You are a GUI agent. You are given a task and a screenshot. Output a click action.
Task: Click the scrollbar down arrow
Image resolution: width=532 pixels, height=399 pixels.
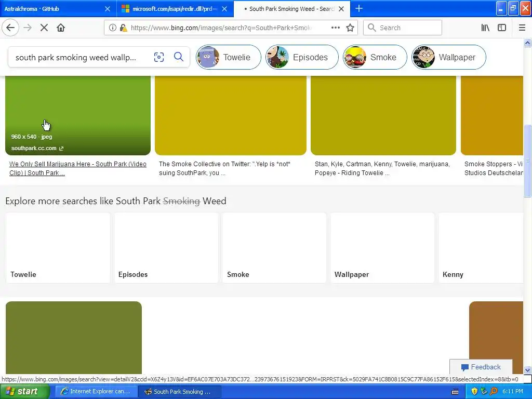(x=527, y=370)
